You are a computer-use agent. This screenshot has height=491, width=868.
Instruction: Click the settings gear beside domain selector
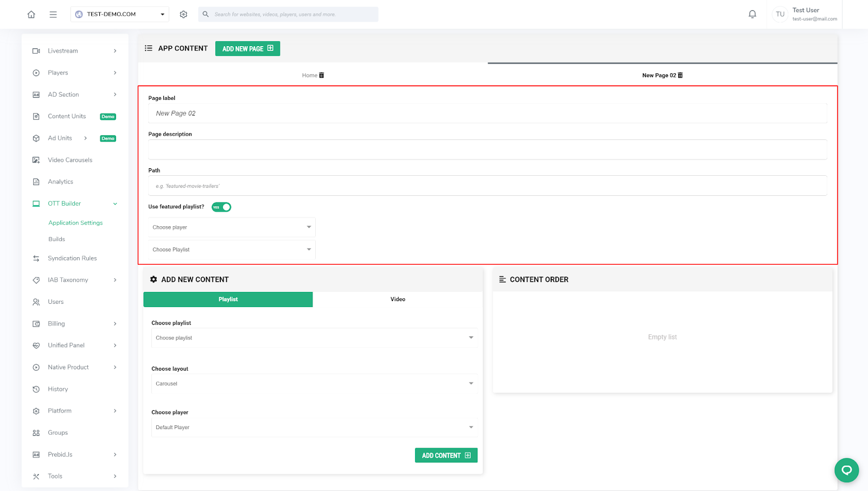pyautogui.click(x=183, y=15)
